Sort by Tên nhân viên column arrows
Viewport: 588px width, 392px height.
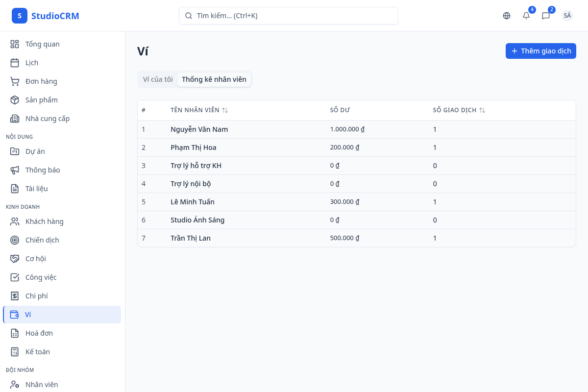(x=225, y=110)
